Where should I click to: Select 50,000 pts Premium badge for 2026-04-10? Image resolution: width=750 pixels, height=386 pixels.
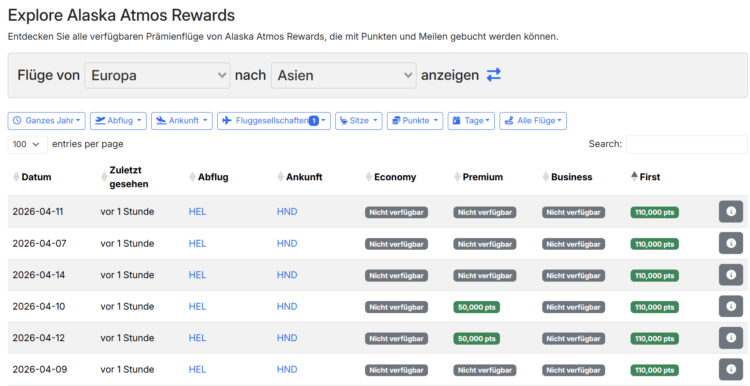pos(476,307)
